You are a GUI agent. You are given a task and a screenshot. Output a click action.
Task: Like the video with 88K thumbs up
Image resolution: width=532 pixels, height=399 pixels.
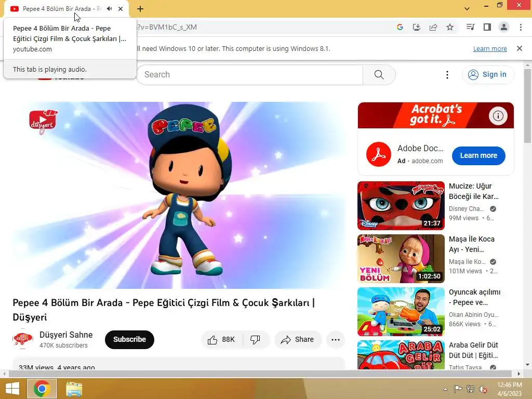pos(222,340)
